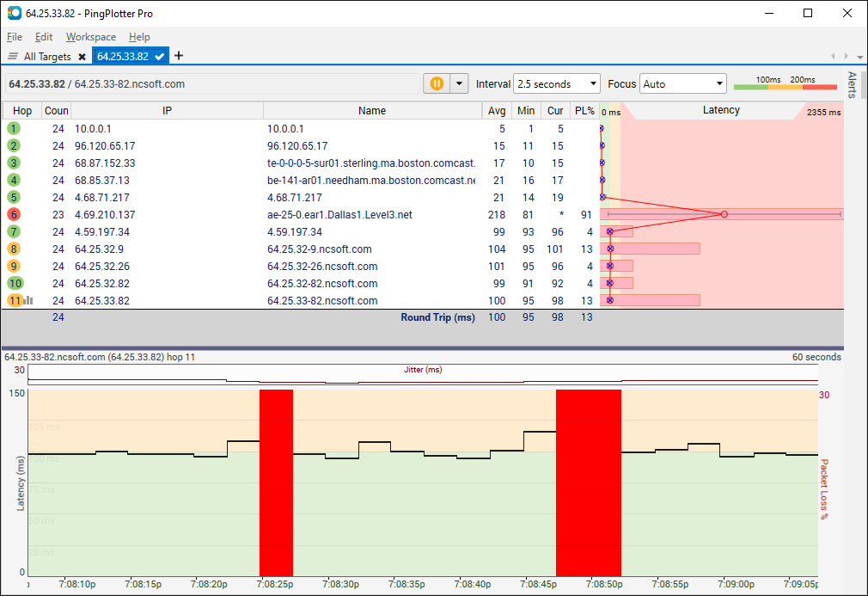
Task: Click IP 96.120.65.17 in hop 2 row
Action: click(x=105, y=146)
